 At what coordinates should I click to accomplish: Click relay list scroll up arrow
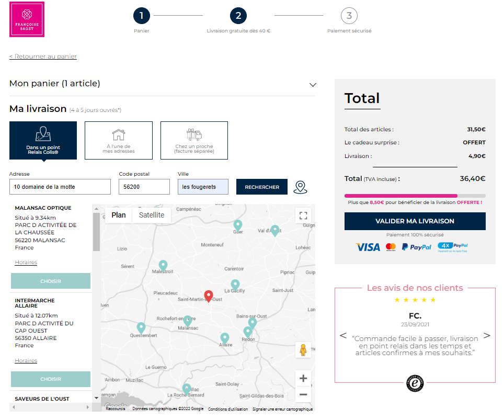click(x=96, y=208)
